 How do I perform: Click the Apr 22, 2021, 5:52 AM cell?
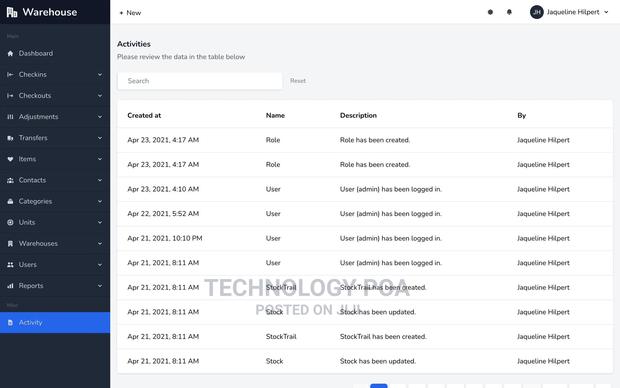(163, 214)
